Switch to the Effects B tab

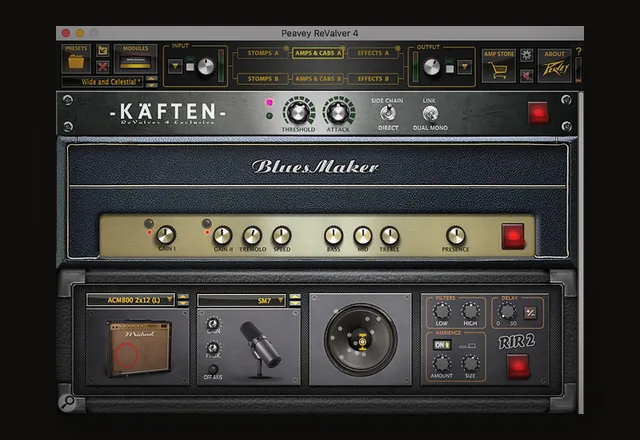coord(373,79)
